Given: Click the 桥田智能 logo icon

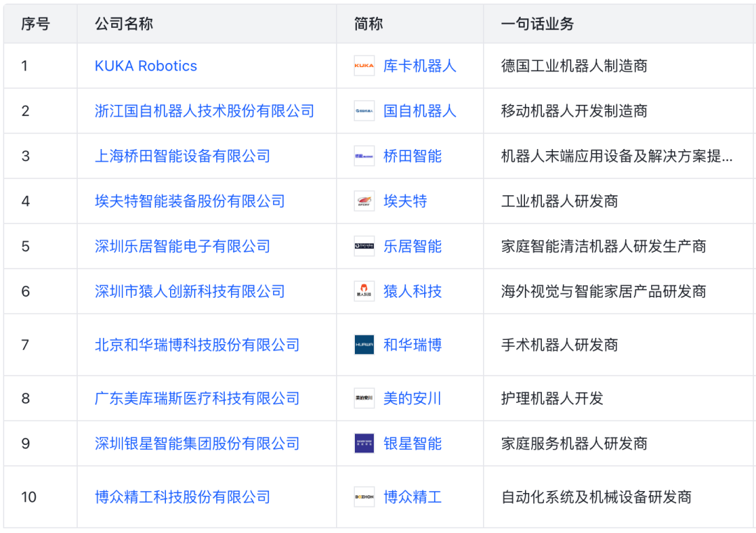Looking at the screenshot, I should coord(364,156).
